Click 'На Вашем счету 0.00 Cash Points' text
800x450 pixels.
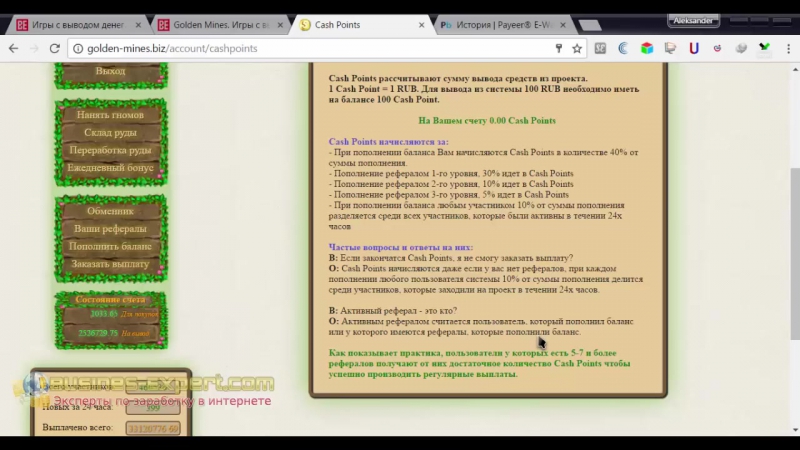pos(487,121)
